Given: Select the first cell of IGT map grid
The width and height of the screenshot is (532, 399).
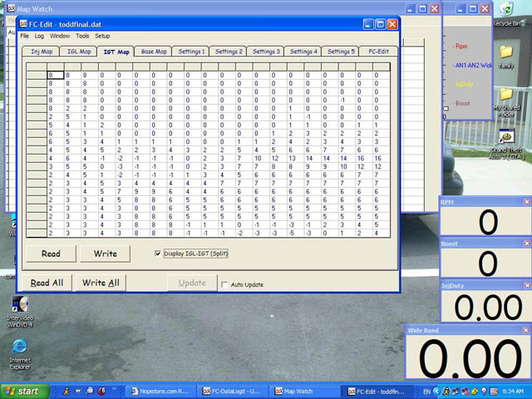Looking at the screenshot, I should (56, 75).
